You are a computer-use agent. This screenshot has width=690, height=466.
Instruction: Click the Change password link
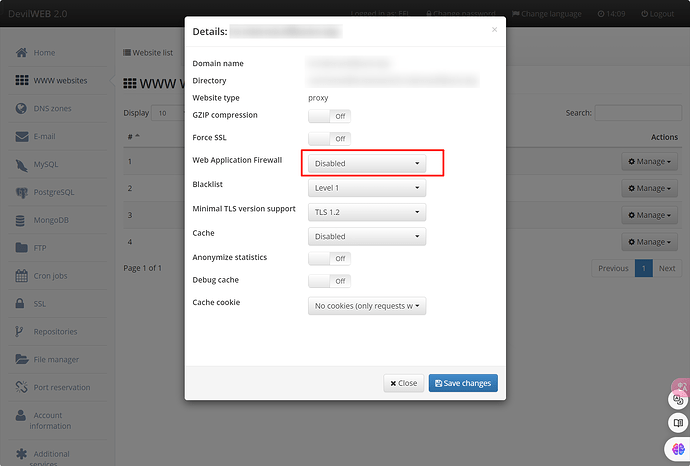(x=461, y=14)
